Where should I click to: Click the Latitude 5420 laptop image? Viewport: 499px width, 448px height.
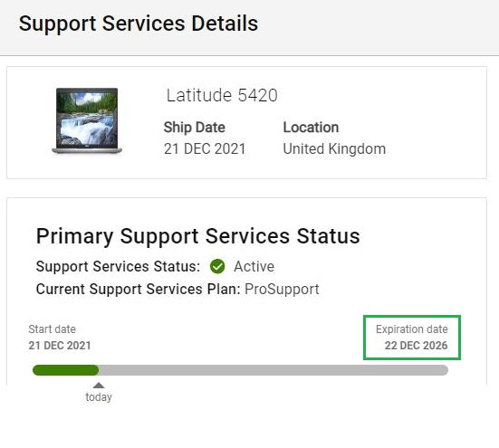tap(87, 121)
